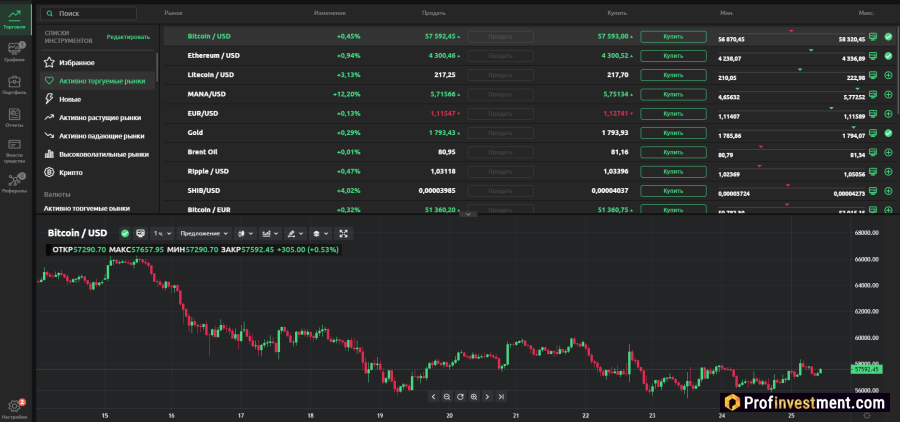Open the Внести средства deposit section
This screenshot has height=422, width=900.
point(15,151)
